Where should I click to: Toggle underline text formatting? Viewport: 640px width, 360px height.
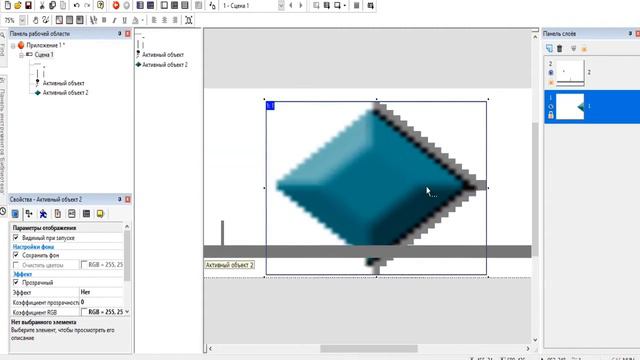pyautogui.click(x=124, y=20)
